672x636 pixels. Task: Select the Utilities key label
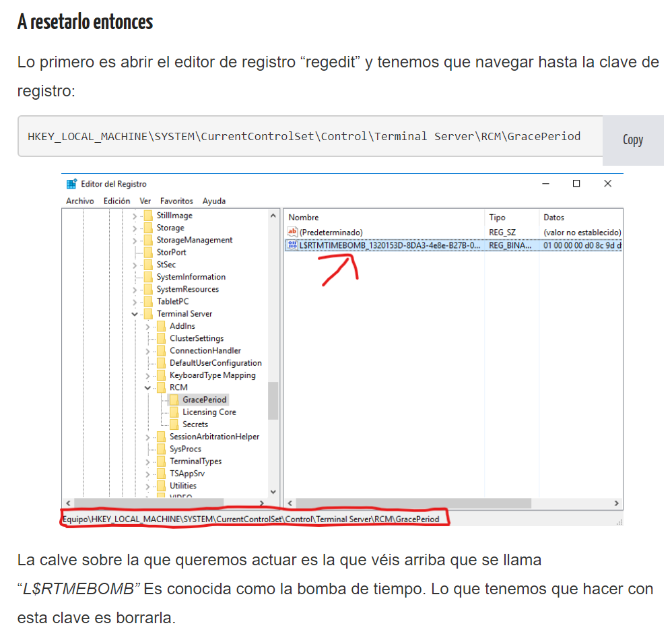(x=183, y=486)
